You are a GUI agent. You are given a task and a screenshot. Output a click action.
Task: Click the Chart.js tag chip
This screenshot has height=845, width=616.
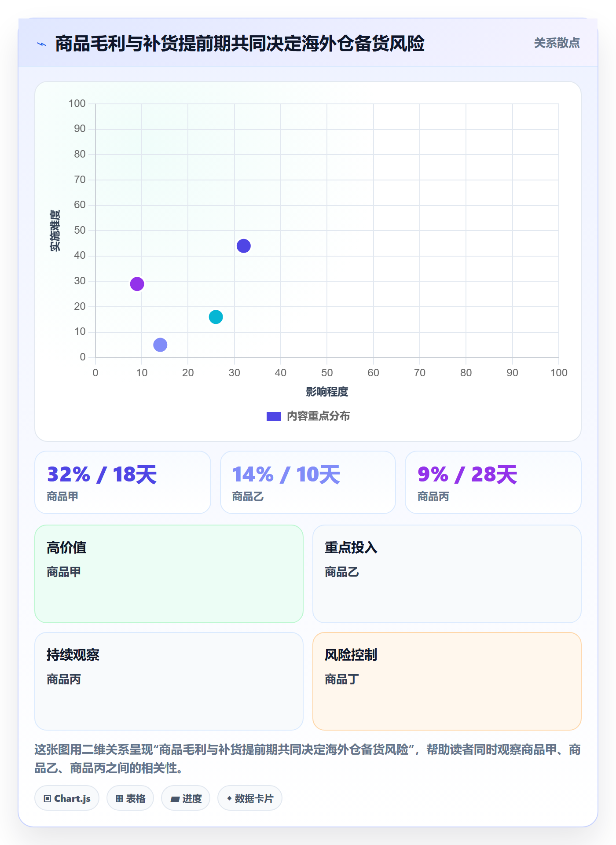coord(67,798)
